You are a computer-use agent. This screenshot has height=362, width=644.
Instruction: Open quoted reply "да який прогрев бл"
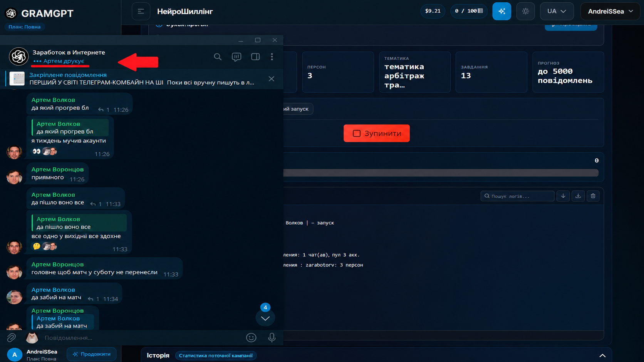click(70, 127)
